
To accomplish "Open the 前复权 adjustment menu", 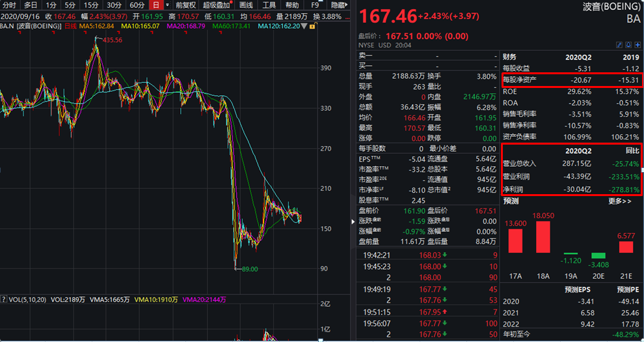I will point(185,5).
